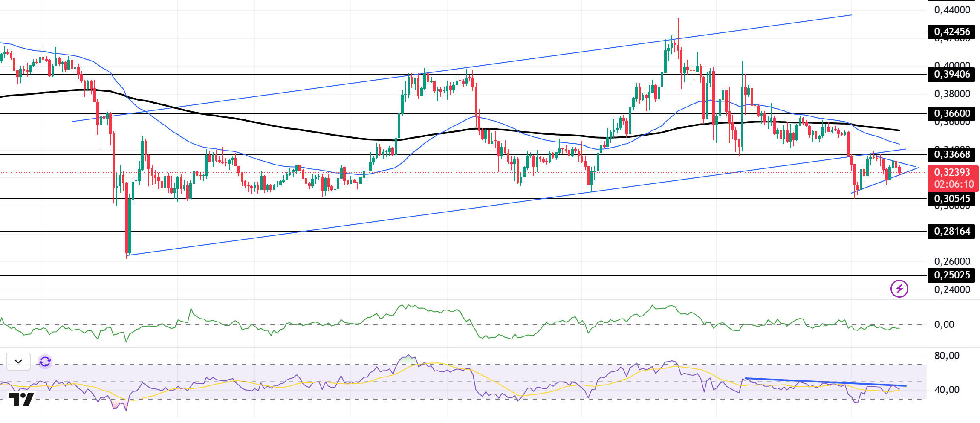Select the 0,33668 price level label
This screenshot has width=980, height=423.
click(951, 154)
